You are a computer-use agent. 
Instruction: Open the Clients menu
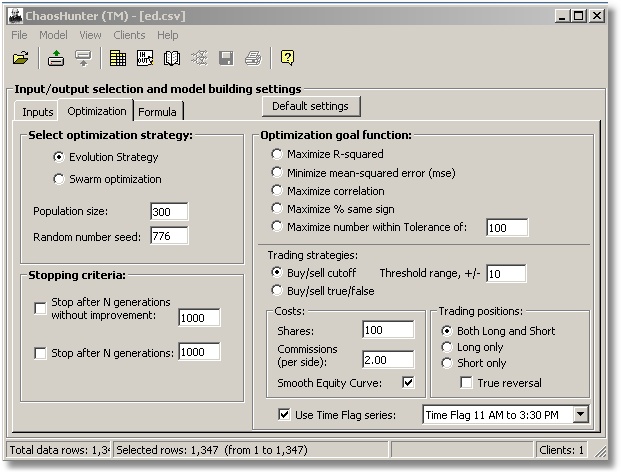[x=129, y=35]
